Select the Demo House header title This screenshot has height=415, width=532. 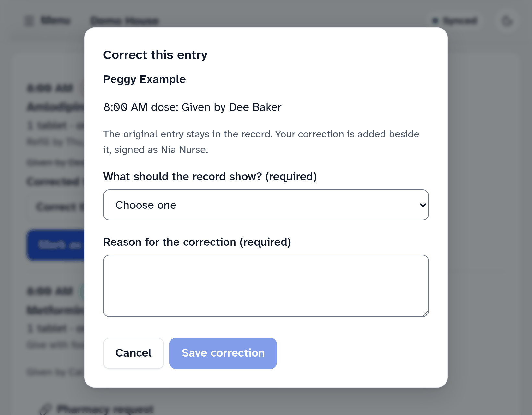[125, 21]
